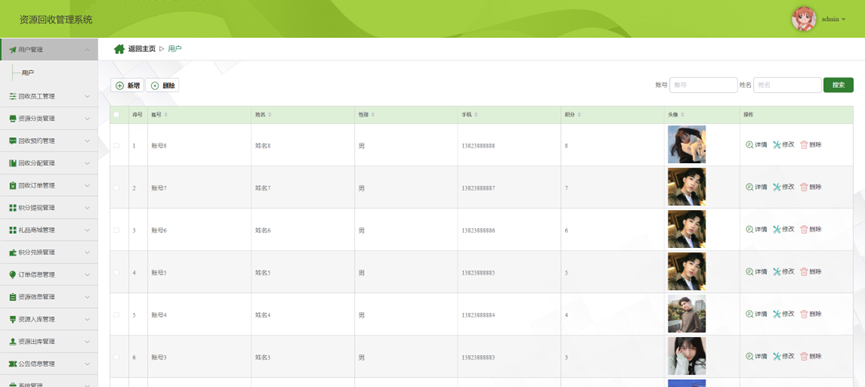865x387 pixels.
Task: Expand the 订单信息管理 chevron
Action: [87, 275]
